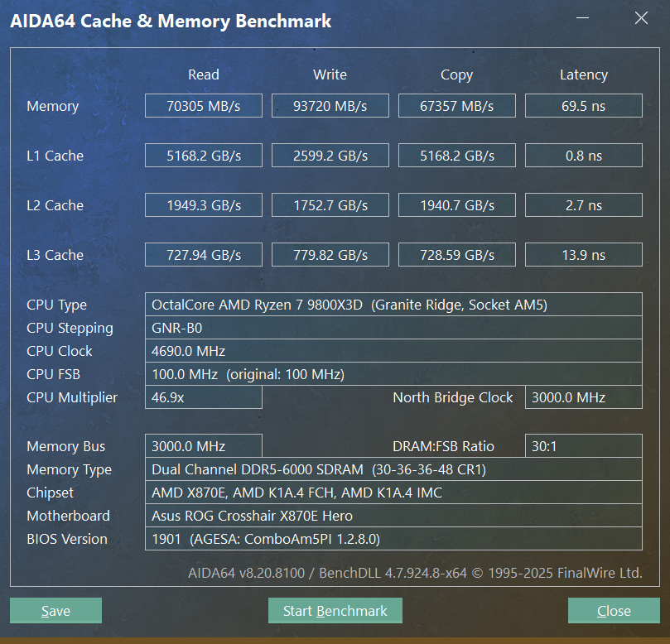Click the Motherboard label
Viewport: 670px width, 644px height.
click(x=68, y=516)
